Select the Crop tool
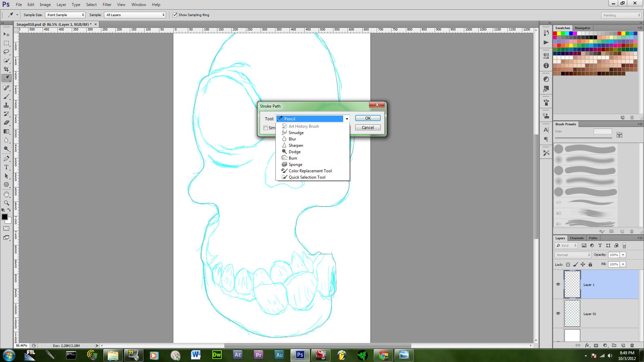Viewport: 644px width, 362px height. pos(6,69)
